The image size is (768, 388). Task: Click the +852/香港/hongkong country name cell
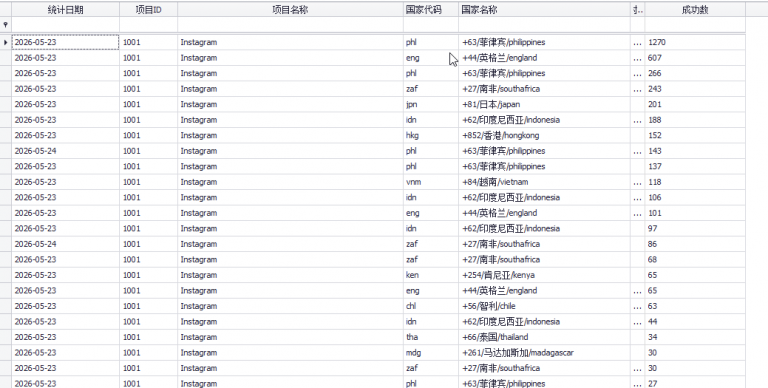pos(544,135)
